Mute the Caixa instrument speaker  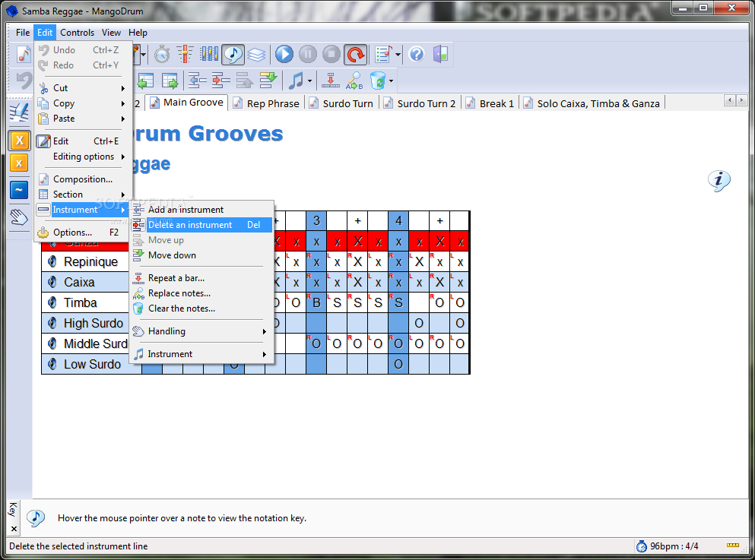[52, 282]
